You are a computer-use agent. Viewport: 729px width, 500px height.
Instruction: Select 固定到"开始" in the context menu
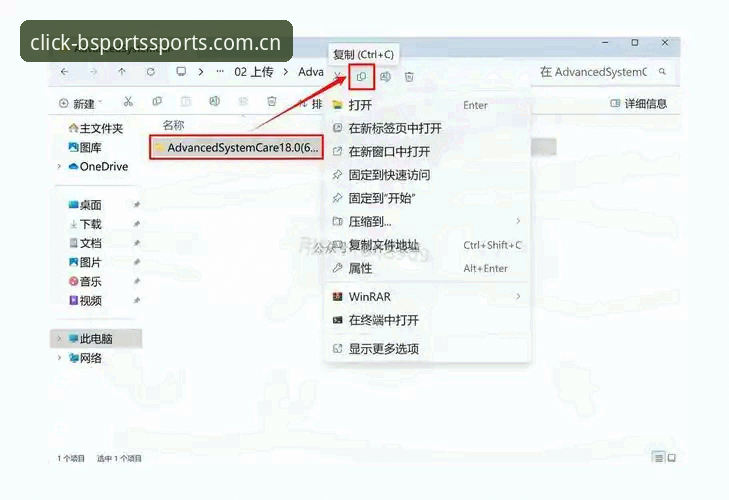428,198
